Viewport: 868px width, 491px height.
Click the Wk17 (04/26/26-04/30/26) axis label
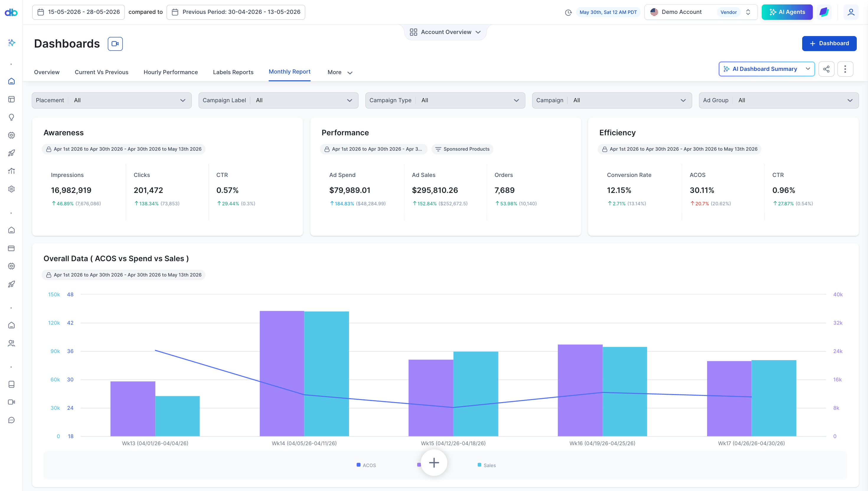pos(751,443)
